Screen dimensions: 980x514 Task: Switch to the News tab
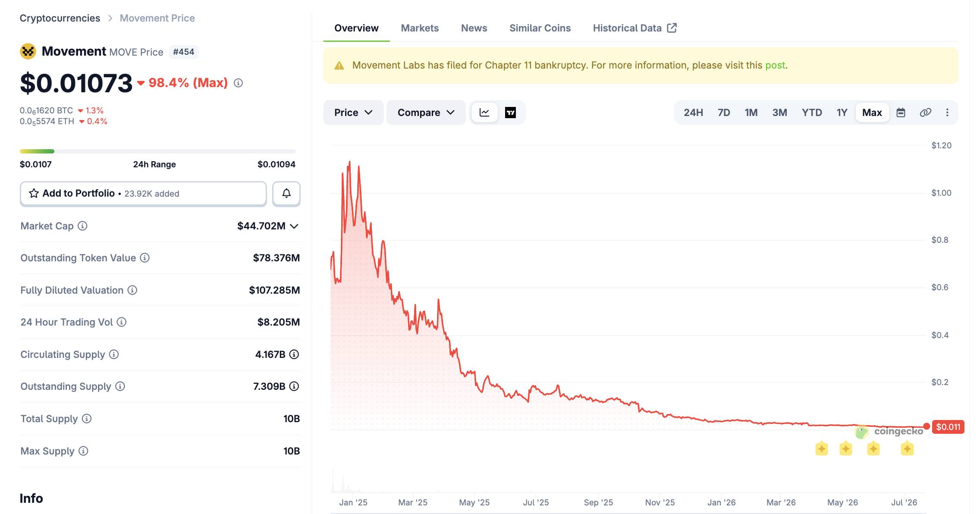pyautogui.click(x=474, y=28)
